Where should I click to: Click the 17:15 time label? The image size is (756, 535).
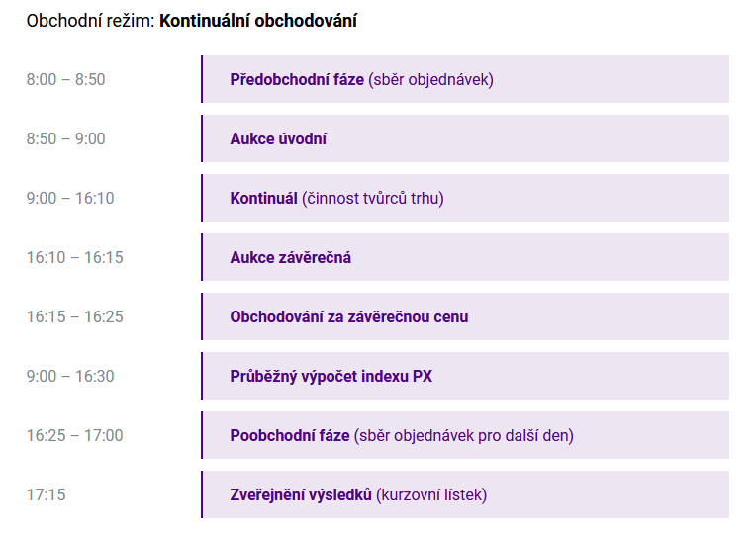(46, 494)
